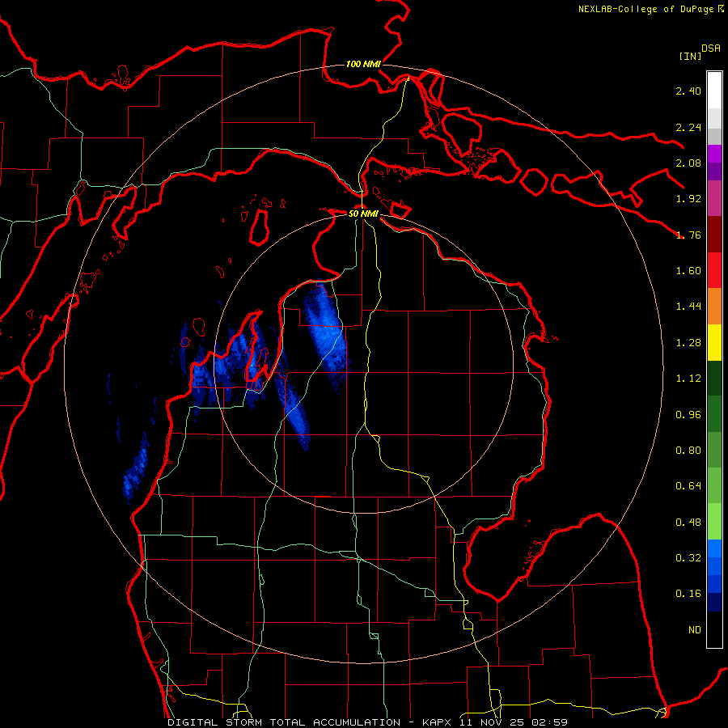Click the 2.08 legend value
728x728 pixels.
(688, 163)
